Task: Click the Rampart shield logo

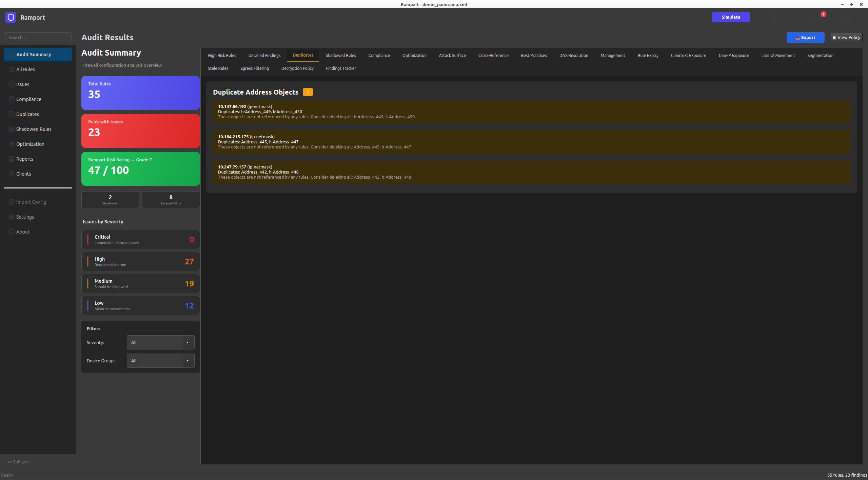Action: [11, 17]
